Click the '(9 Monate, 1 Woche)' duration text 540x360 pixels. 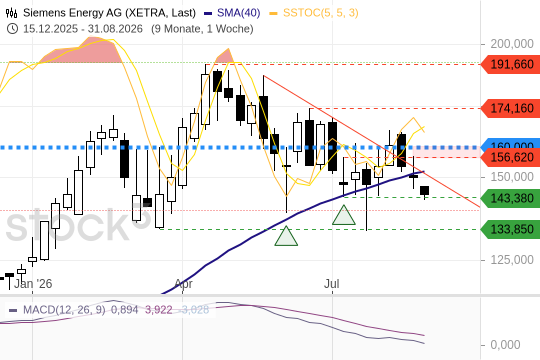click(202, 29)
